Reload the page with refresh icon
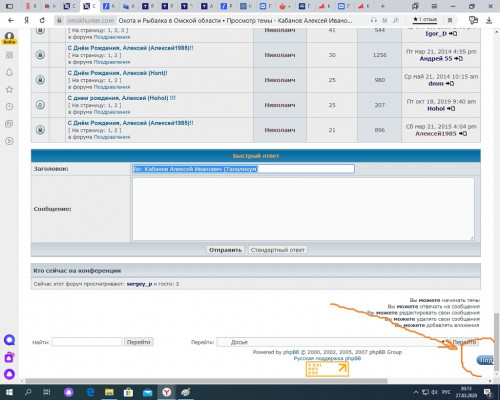 coord(42,20)
